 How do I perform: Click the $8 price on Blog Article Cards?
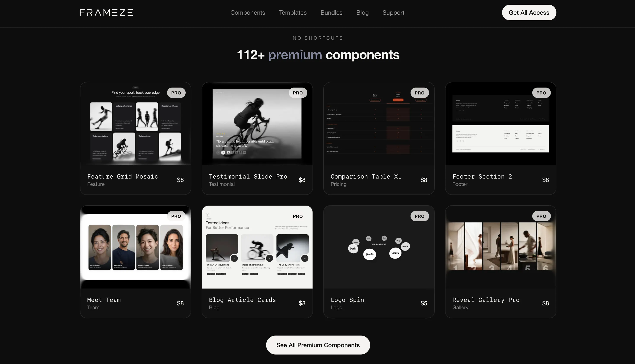pos(302,303)
